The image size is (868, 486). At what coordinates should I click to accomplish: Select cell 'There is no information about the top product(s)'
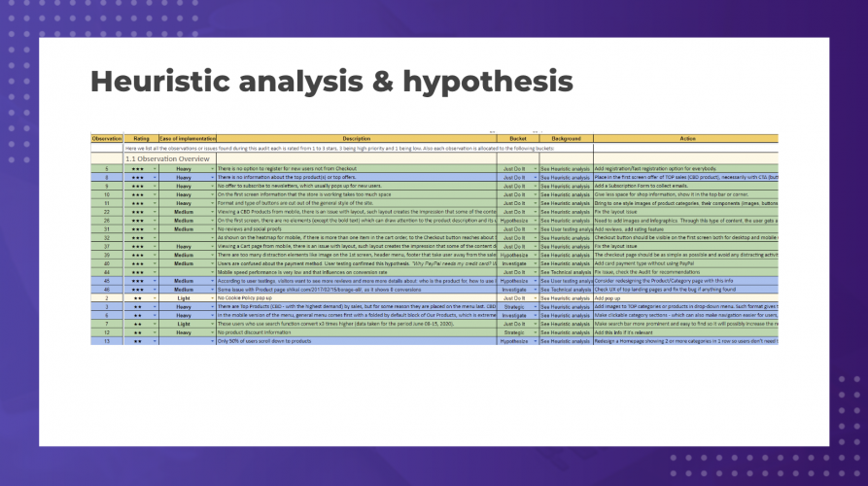(x=357, y=178)
